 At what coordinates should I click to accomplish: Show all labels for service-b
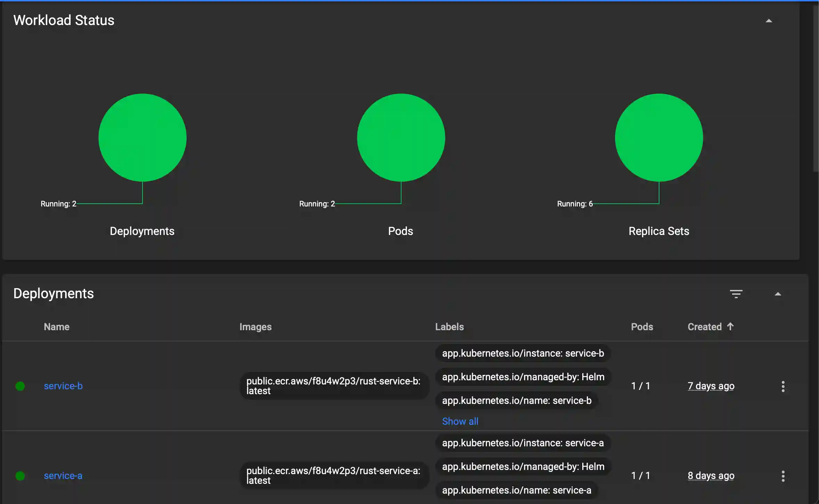[x=460, y=421]
